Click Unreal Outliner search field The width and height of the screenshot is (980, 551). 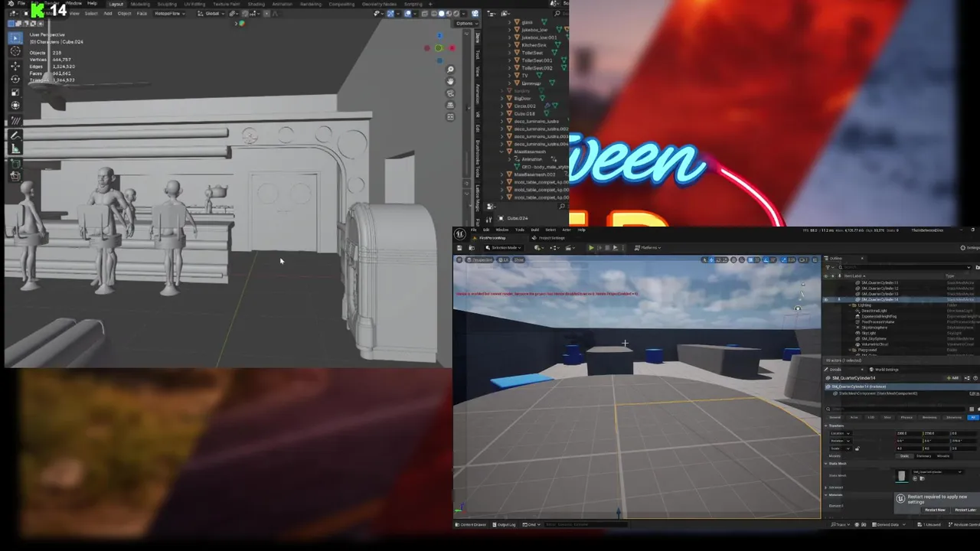click(x=903, y=267)
